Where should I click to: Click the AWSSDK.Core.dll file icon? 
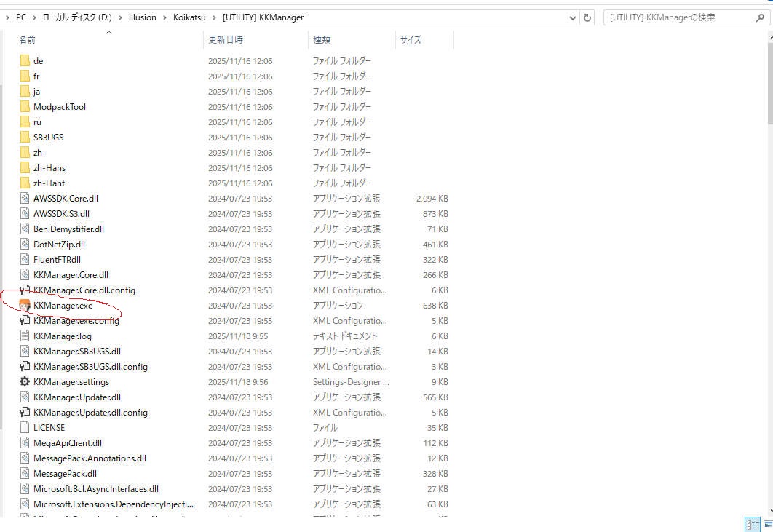[25, 199]
